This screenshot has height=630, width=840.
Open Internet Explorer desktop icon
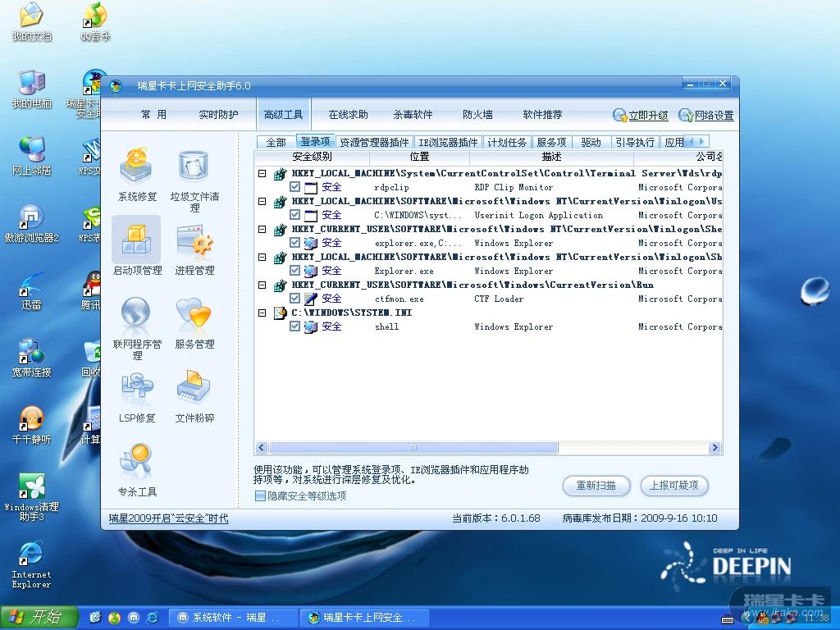(x=32, y=564)
